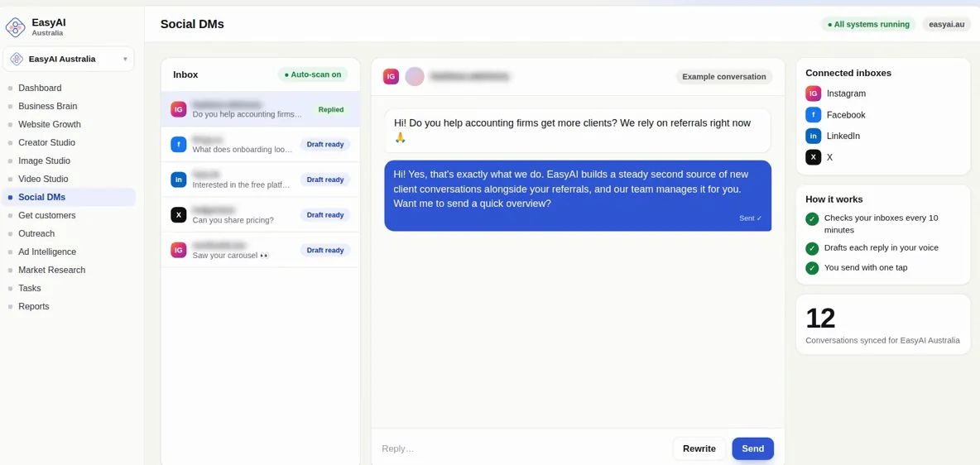Click How it works heading

[x=834, y=199]
